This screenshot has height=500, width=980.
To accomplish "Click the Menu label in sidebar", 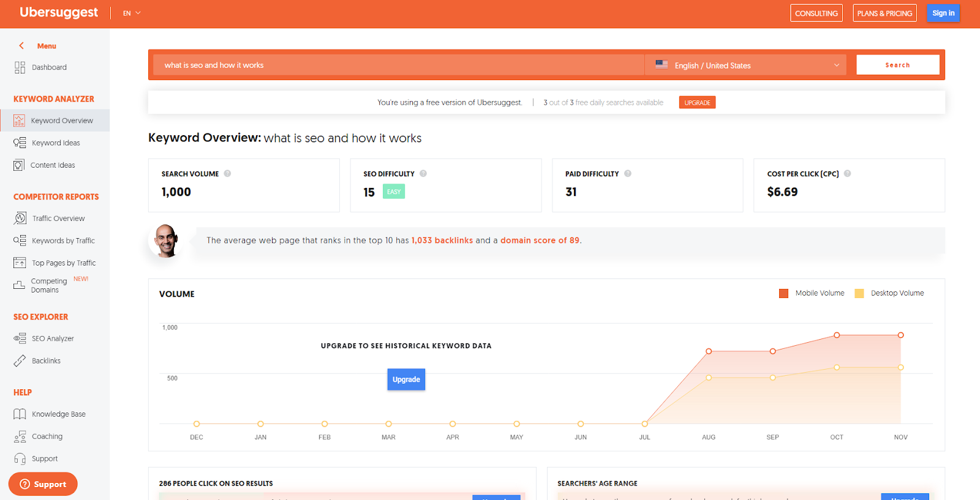I will point(47,46).
